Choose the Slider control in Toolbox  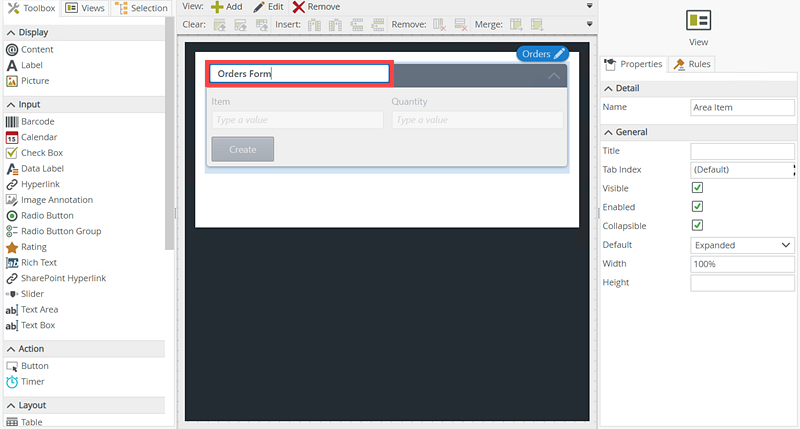[25, 294]
